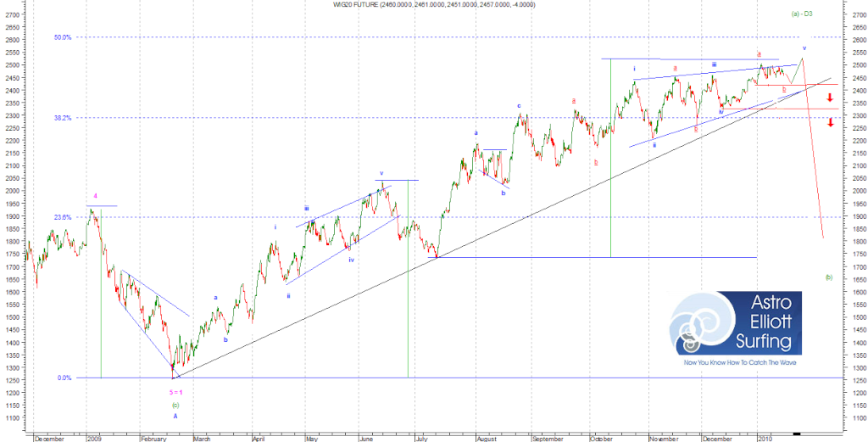Click the upper red down arrow
This screenshot has height=442, width=868.
click(830, 98)
